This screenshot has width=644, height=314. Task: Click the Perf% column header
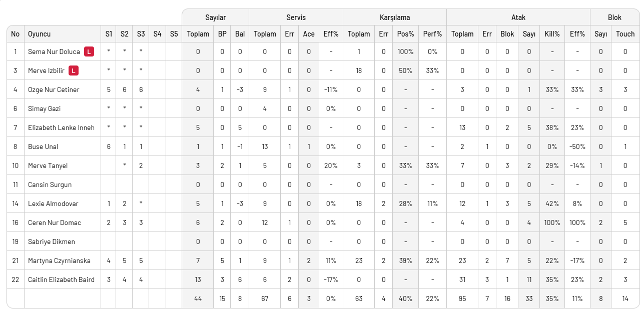pos(432,34)
